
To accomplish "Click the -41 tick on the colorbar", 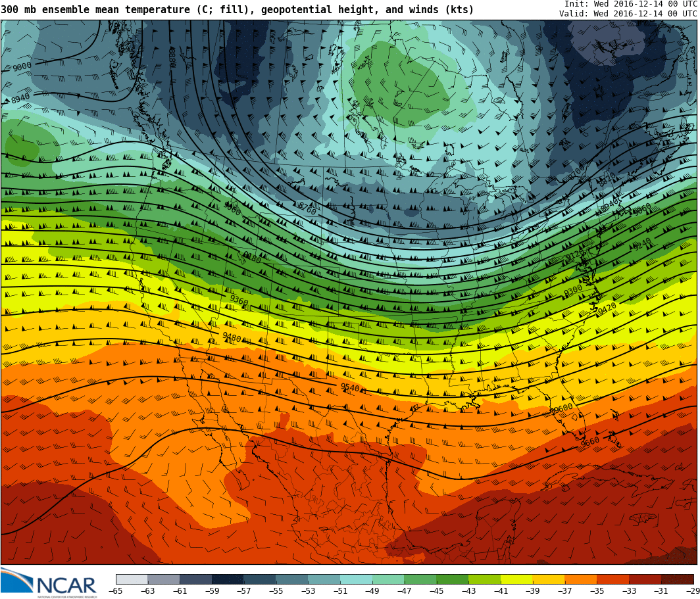I will pos(501,591).
